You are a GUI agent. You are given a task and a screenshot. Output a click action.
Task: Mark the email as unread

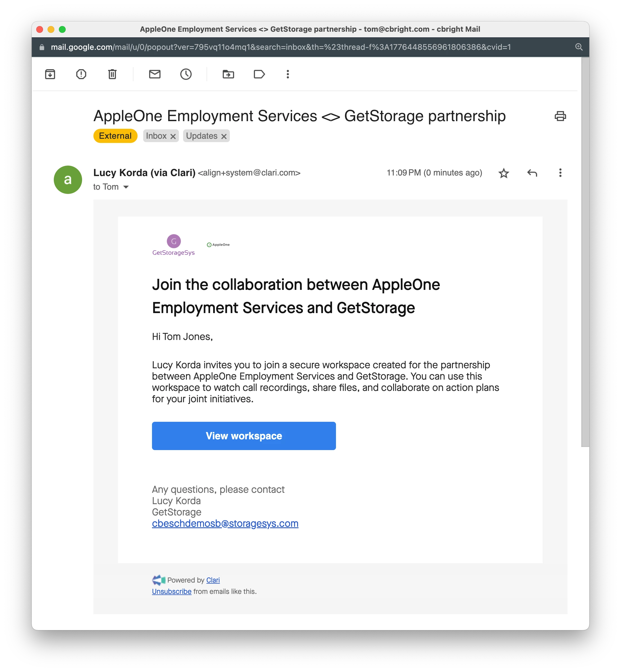[x=155, y=74]
